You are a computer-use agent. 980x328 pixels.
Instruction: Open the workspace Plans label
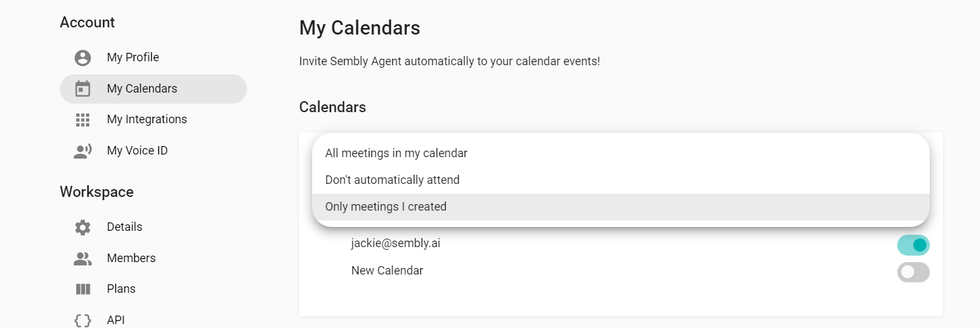click(121, 289)
